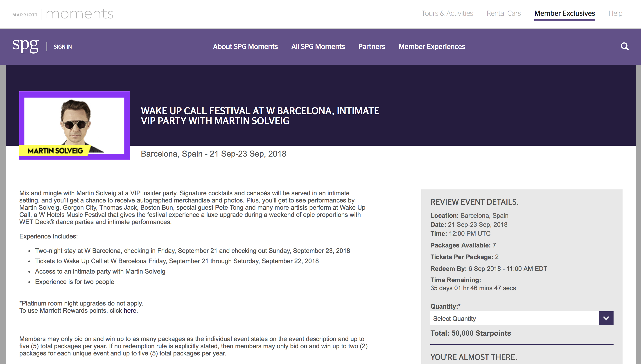Click the 'Quantity:*' label
Screen dimensions: 641x364
[445, 306]
